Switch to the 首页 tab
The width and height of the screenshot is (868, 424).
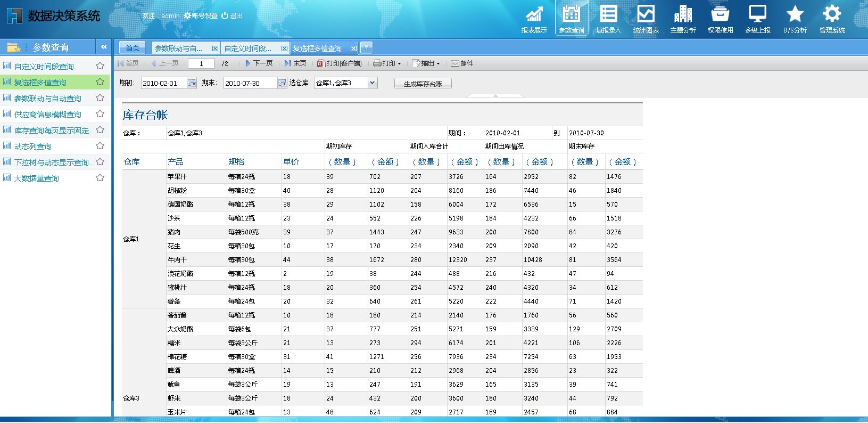pyautogui.click(x=133, y=48)
